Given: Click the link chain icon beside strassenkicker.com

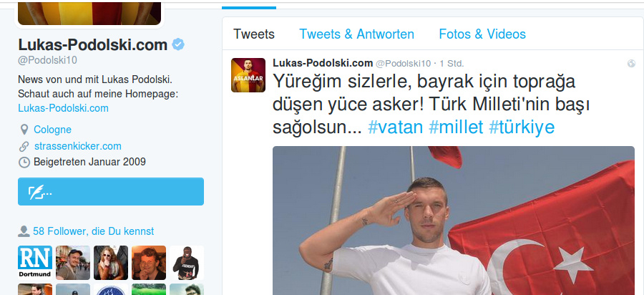Looking at the screenshot, I should pos(24,146).
